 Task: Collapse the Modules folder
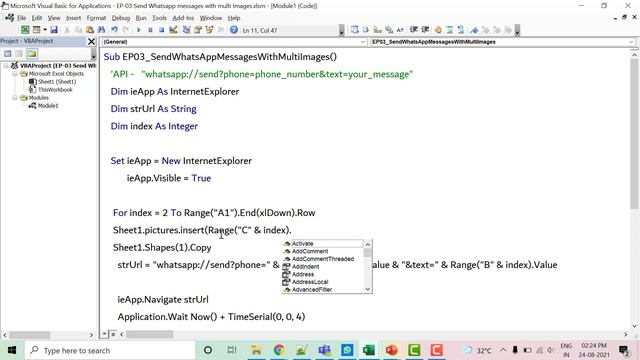[x=14, y=98]
